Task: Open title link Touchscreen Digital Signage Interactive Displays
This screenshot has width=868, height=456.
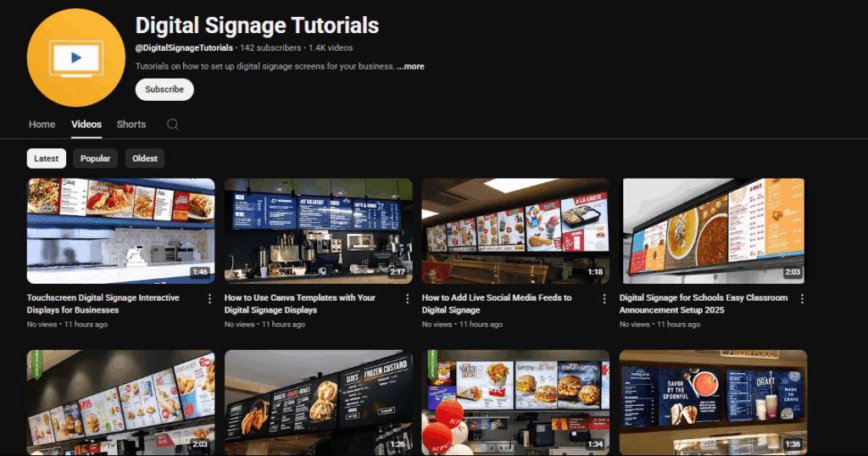Action: tap(103, 303)
